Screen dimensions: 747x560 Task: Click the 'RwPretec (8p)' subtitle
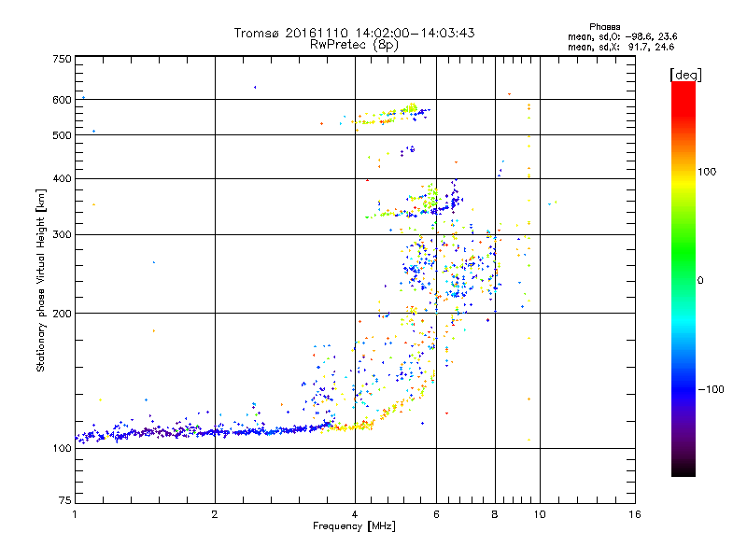(x=354, y=45)
